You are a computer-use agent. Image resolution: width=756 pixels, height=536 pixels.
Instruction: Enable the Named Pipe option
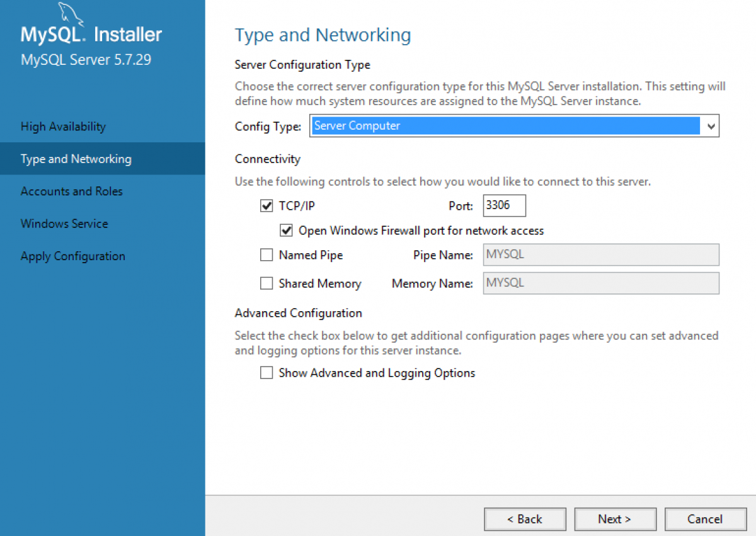pyautogui.click(x=266, y=254)
